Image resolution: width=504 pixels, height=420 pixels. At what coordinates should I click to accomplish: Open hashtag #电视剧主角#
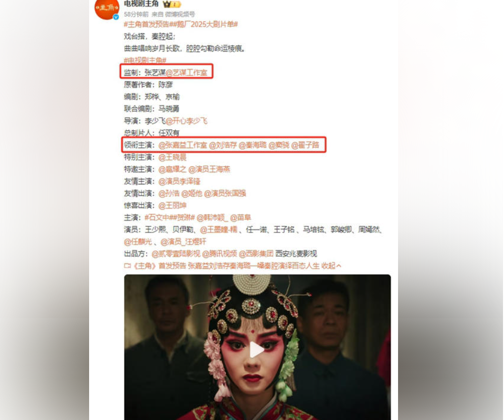145,60
